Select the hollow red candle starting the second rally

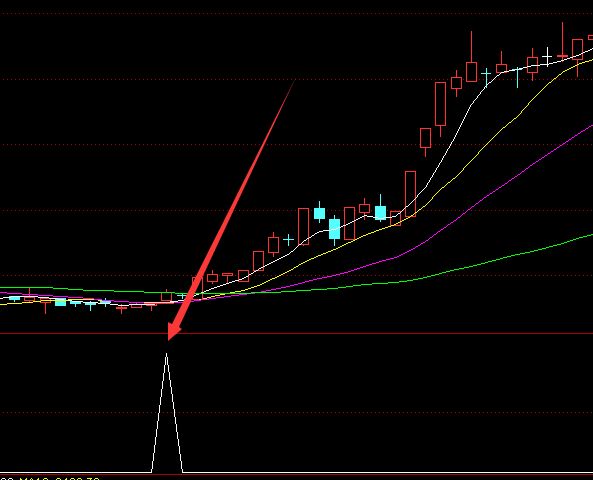tap(410, 194)
